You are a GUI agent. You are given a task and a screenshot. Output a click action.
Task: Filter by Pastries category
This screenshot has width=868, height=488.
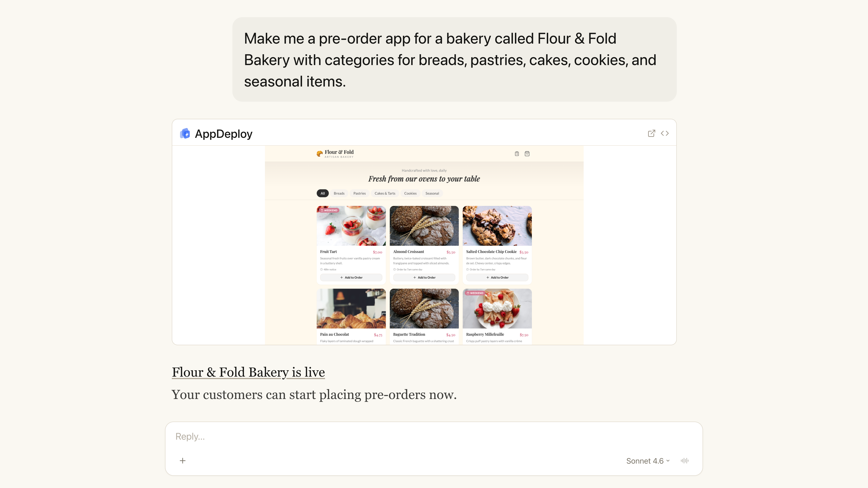359,193
